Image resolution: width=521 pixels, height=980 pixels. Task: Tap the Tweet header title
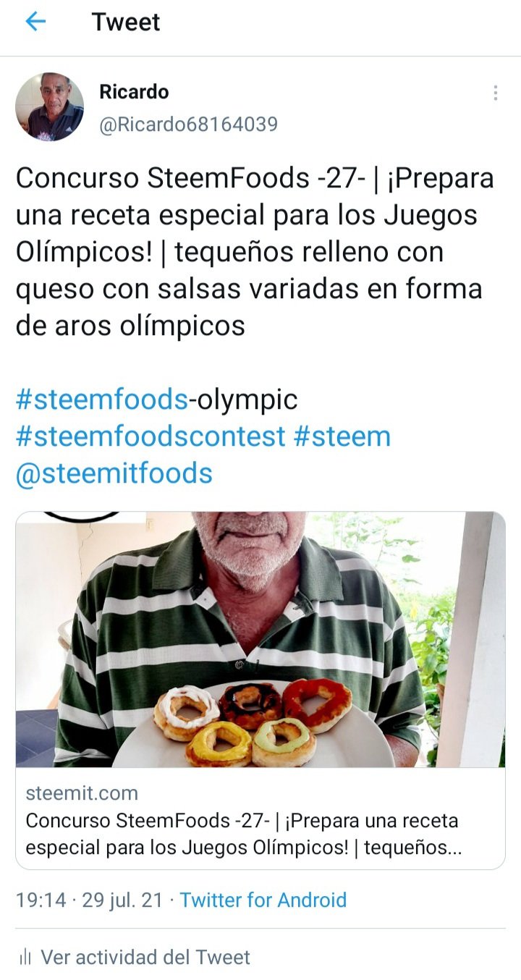pyautogui.click(x=126, y=22)
